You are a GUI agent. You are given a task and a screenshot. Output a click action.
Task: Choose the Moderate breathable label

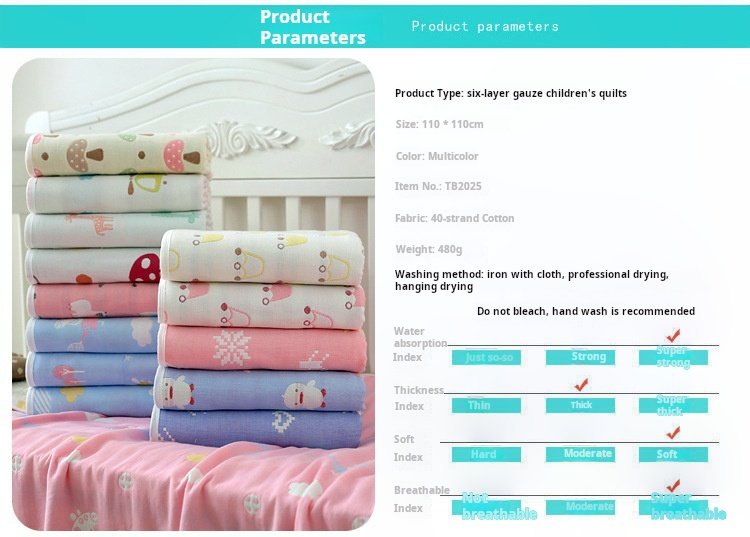[580, 507]
